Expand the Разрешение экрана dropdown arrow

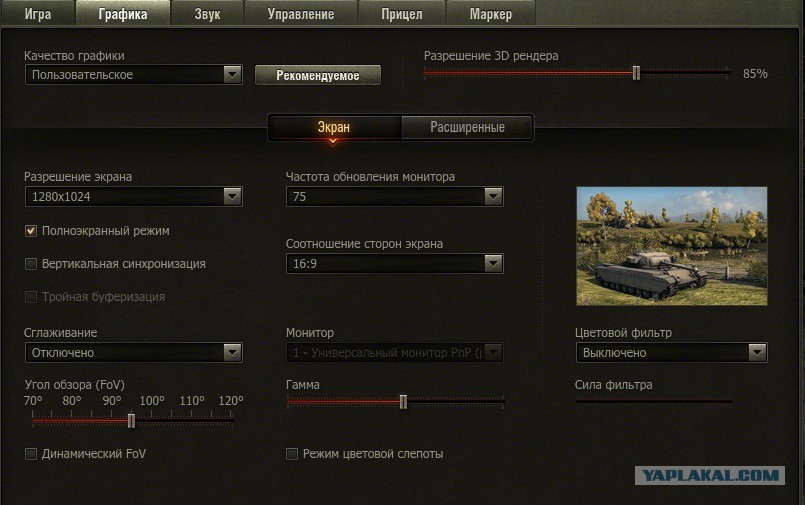click(x=233, y=197)
